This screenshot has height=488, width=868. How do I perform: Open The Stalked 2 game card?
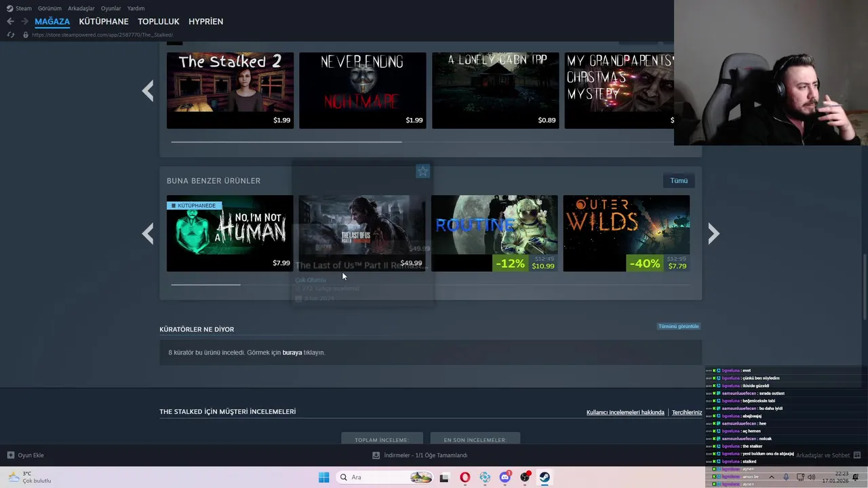click(230, 90)
